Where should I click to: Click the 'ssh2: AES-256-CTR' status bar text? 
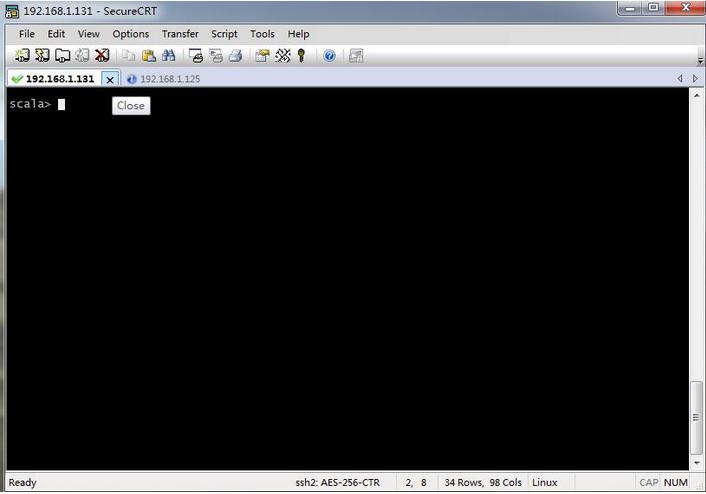tap(337, 482)
